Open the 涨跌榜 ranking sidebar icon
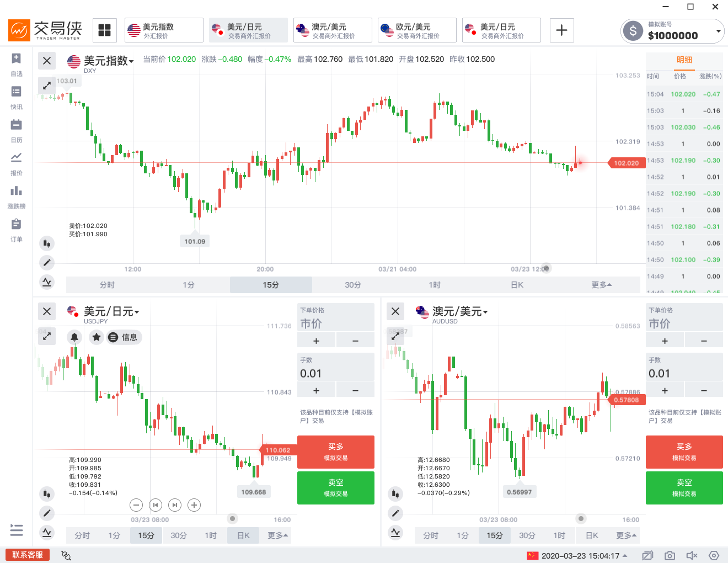 click(x=17, y=192)
